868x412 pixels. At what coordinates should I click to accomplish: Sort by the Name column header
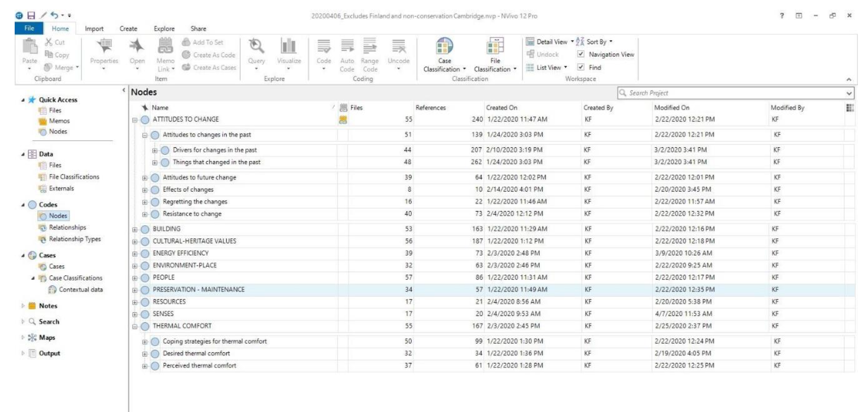[x=160, y=108]
